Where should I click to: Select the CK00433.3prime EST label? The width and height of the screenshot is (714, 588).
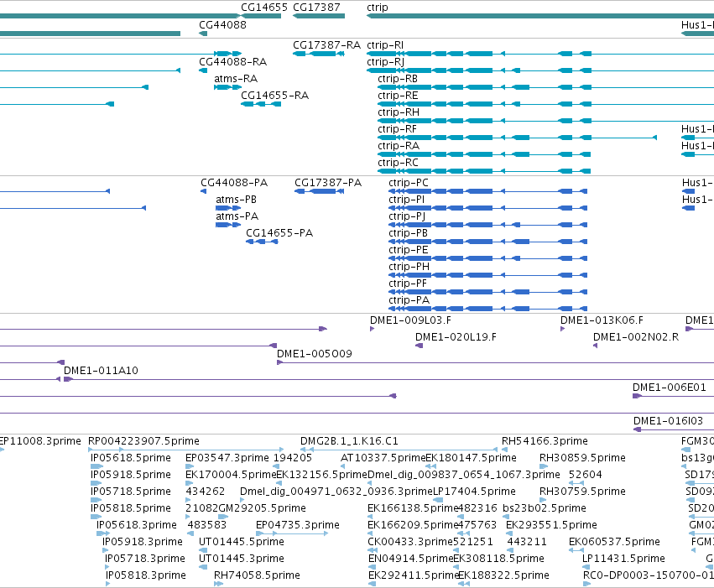410,543
